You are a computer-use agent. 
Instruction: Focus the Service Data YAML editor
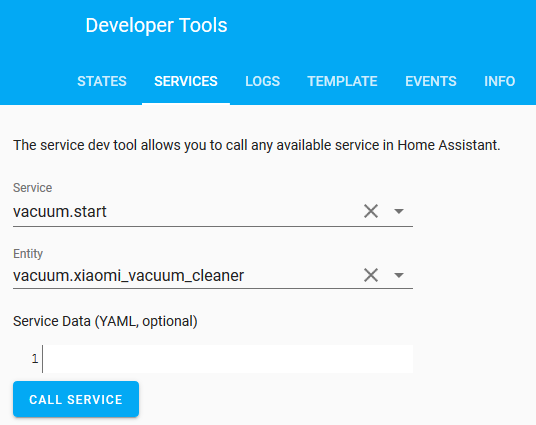coord(227,359)
